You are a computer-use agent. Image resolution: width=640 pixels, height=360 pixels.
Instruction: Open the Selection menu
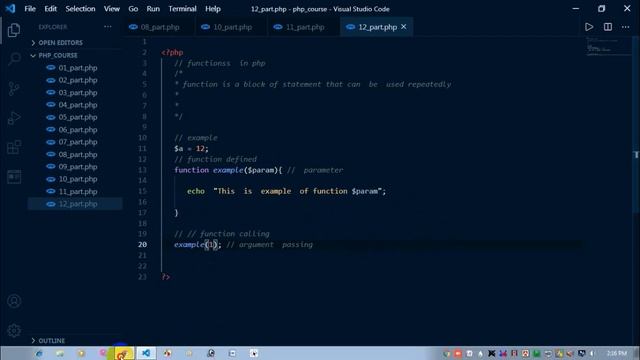tap(80, 9)
